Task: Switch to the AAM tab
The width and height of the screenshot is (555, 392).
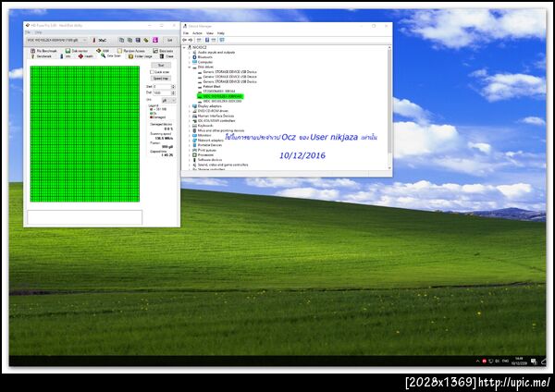Action: pos(103,51)
